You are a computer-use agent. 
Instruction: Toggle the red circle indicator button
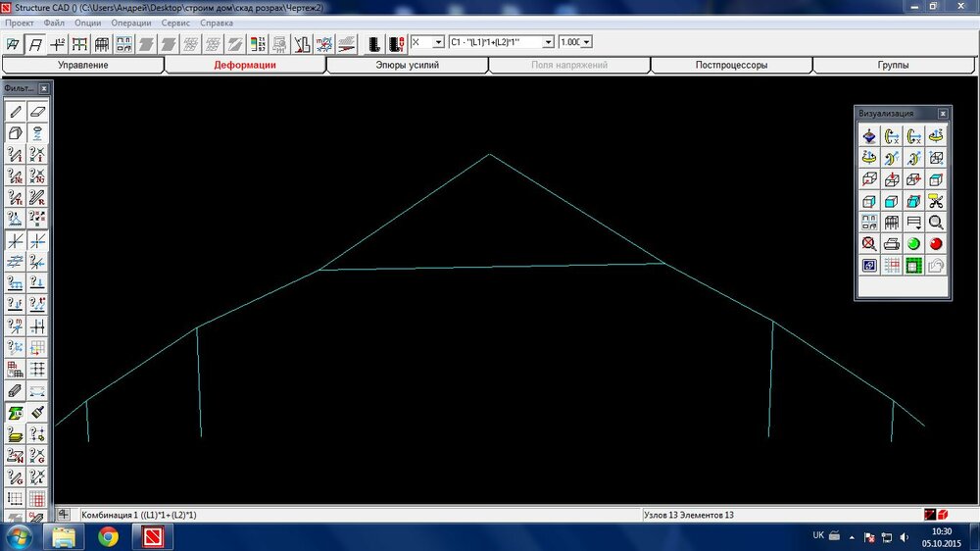pos(936,244)
